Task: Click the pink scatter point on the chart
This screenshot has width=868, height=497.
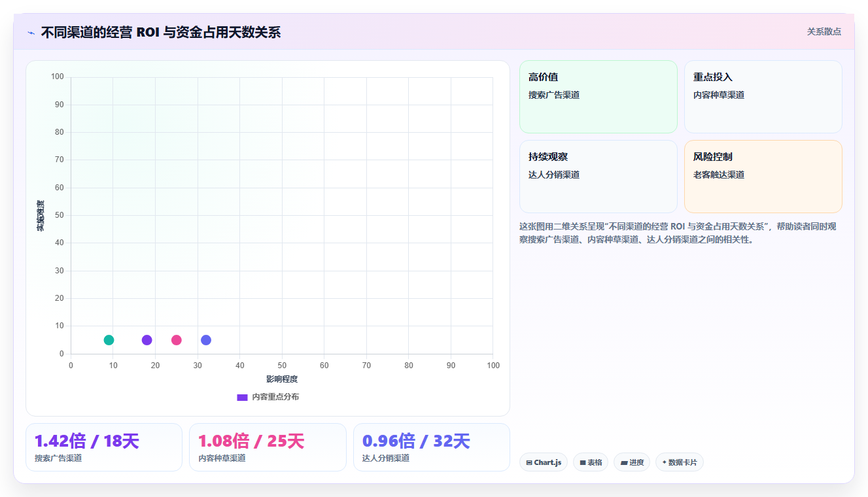Action: click(x=176, y=340)
